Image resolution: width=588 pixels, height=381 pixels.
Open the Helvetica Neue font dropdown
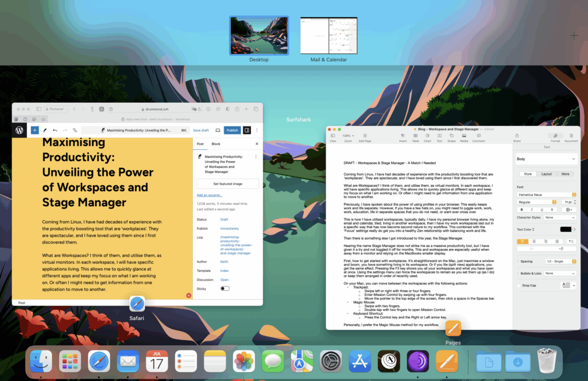point(547,195)
